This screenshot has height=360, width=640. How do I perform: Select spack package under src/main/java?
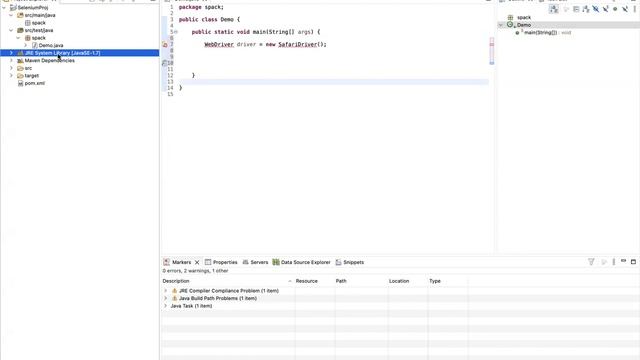39,23
